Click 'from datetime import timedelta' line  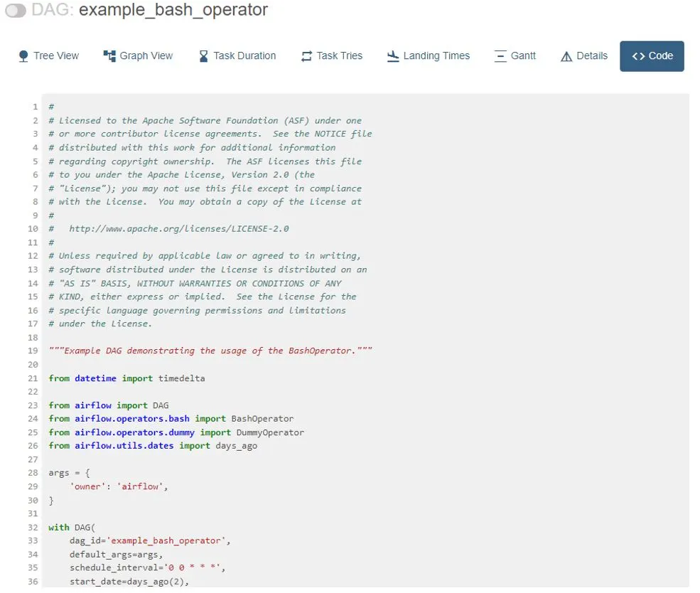[x=126, y=379]
